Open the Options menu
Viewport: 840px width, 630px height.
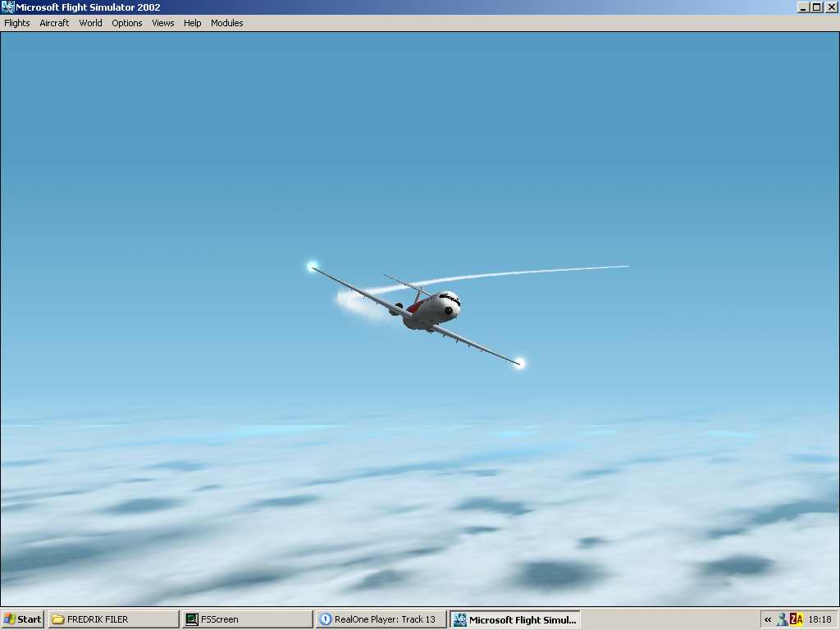pos(127,23)
